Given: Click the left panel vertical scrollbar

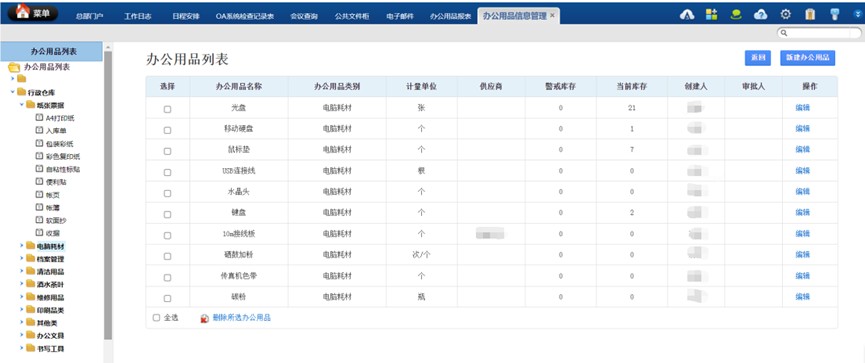Looking at the screenshot, I should pos(108,196).
